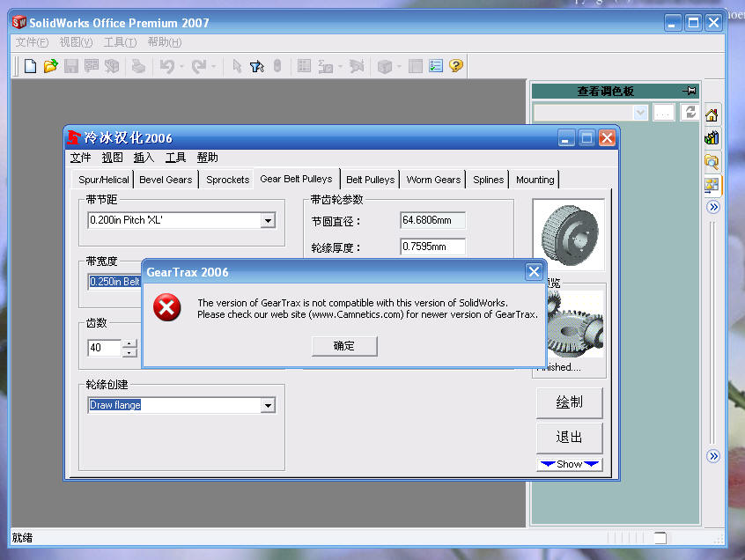Open the Draw flange dropdown
The height and width of the screenshot is (560, 745).
268,405
